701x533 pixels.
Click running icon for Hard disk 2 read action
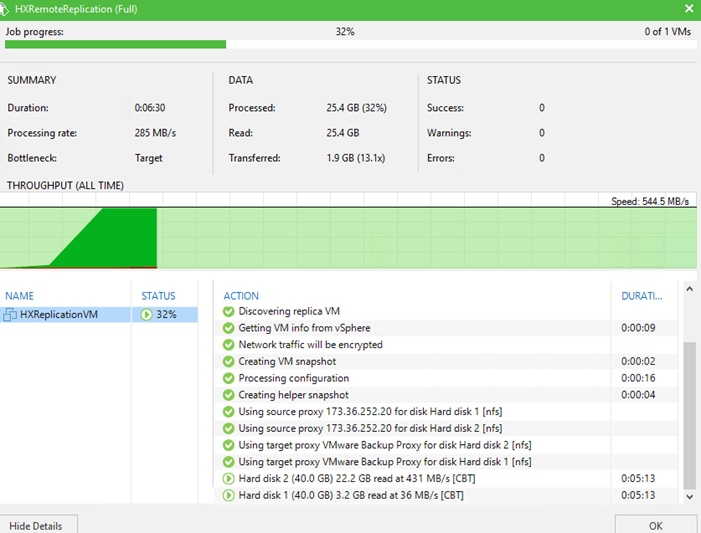point(228,479)
